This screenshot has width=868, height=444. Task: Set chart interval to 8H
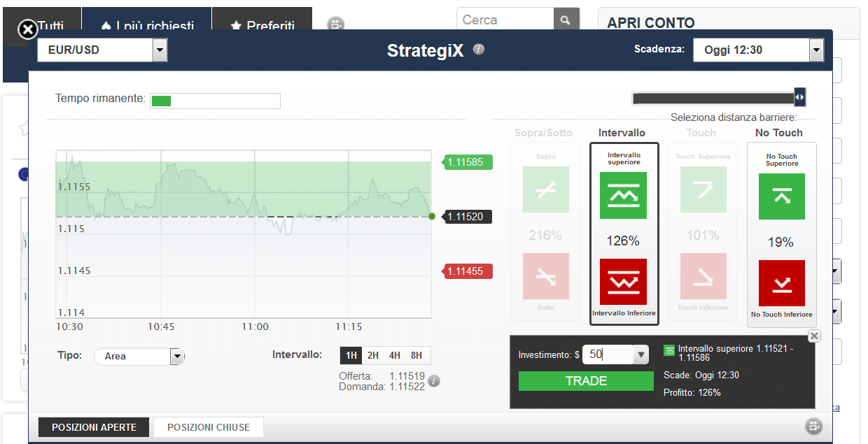(417, 355)
